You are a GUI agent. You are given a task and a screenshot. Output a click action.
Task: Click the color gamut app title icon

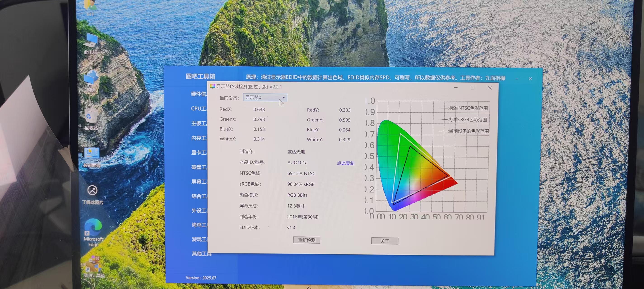click(x=212, y=86)
